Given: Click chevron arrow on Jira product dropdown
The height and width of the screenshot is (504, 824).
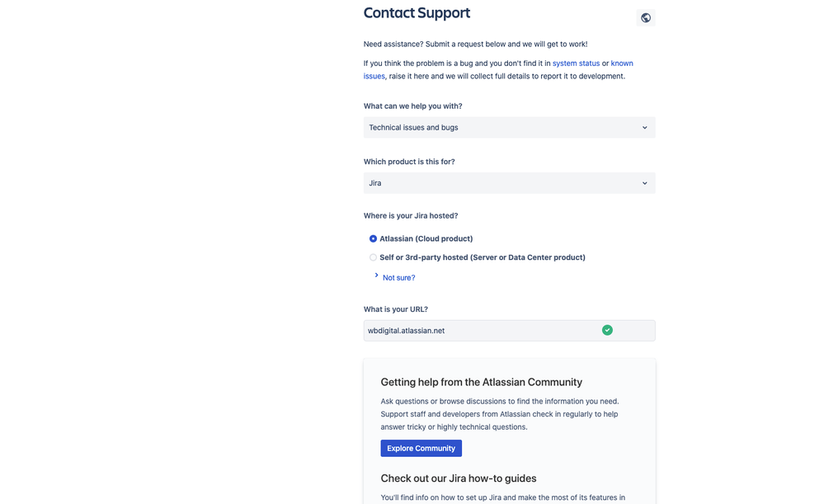Looking at the screenshot, I should pos(644,183).
